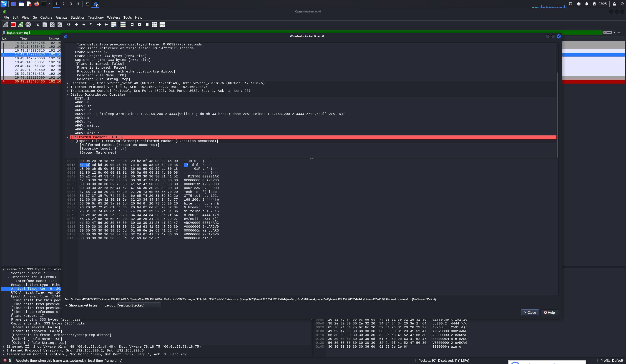Screen dimensions: 626x364
Task: Stop the running packet capture
Action: click(13, 25)
